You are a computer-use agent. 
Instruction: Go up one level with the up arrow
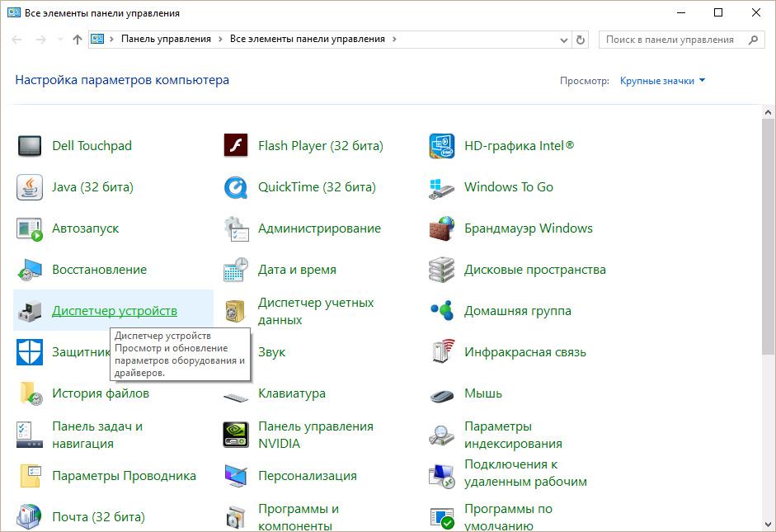pos(78,40)
